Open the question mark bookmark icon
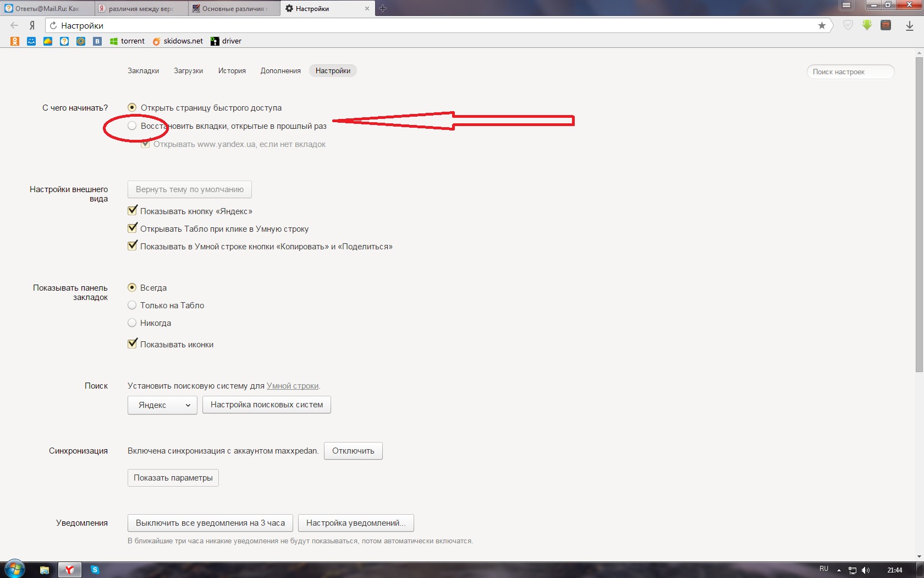This screenshot has width=924, height=578. 64,41
